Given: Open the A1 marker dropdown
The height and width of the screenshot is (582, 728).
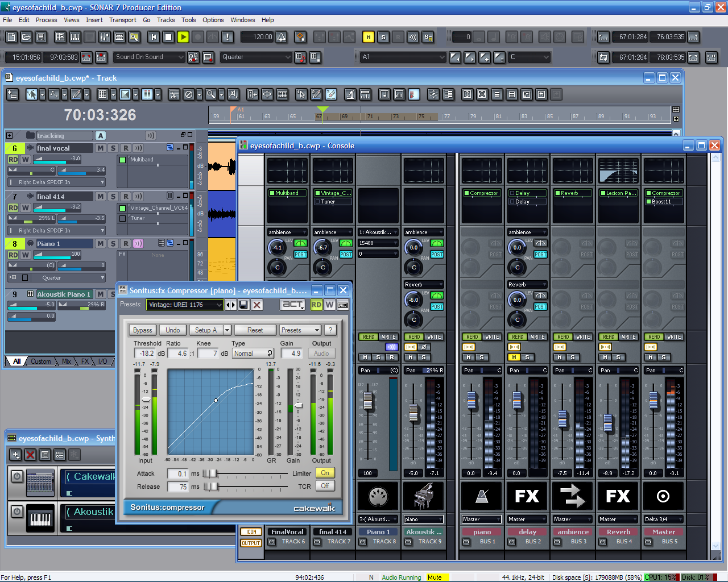Looking at the screenshot, I should 403,57.
